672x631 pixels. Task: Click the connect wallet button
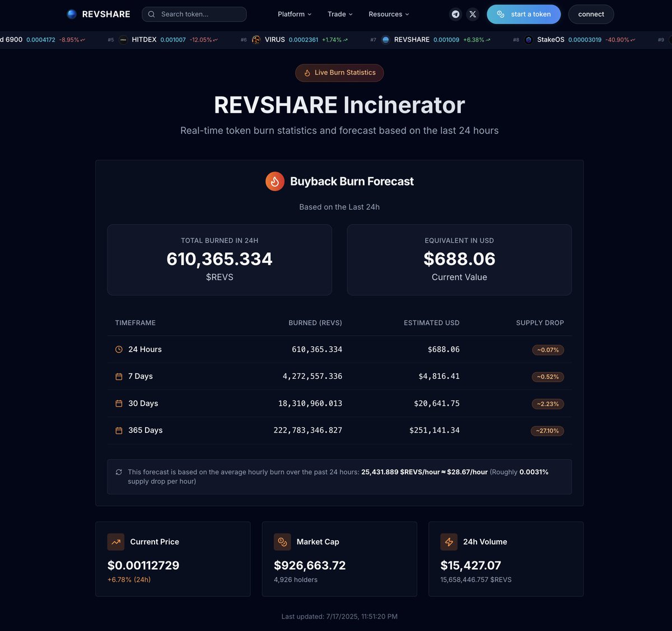point(591,14)
